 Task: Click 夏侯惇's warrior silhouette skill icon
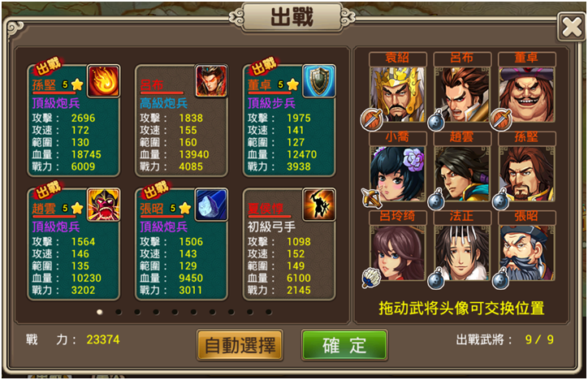pos(318,205)
